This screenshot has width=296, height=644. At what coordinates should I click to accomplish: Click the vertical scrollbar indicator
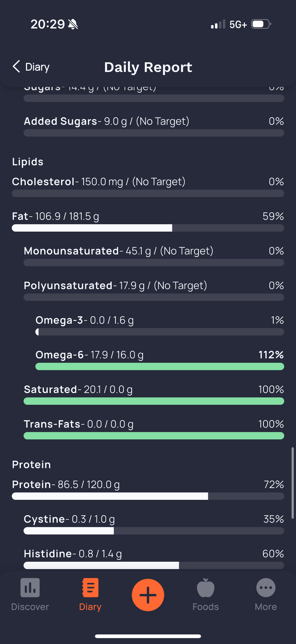tap(293, 483)
